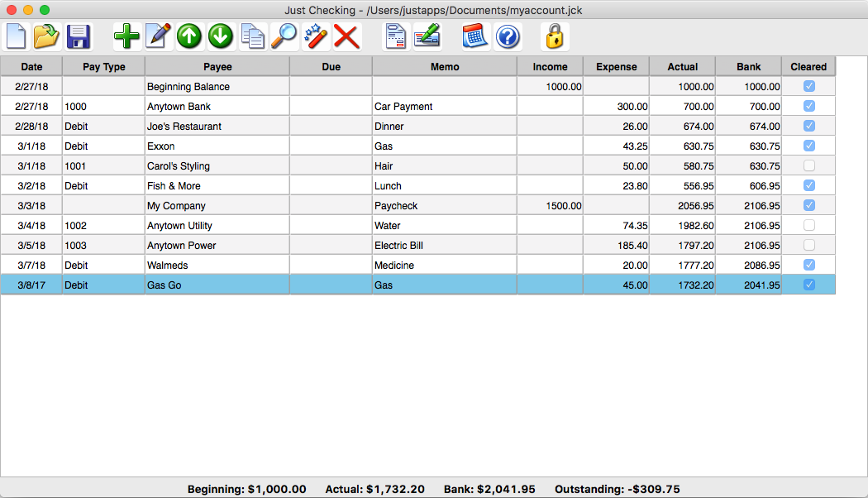This screenshot has height=498, width=868.
Task: Click the "Gas Go" payee cell
Action: 217,285
